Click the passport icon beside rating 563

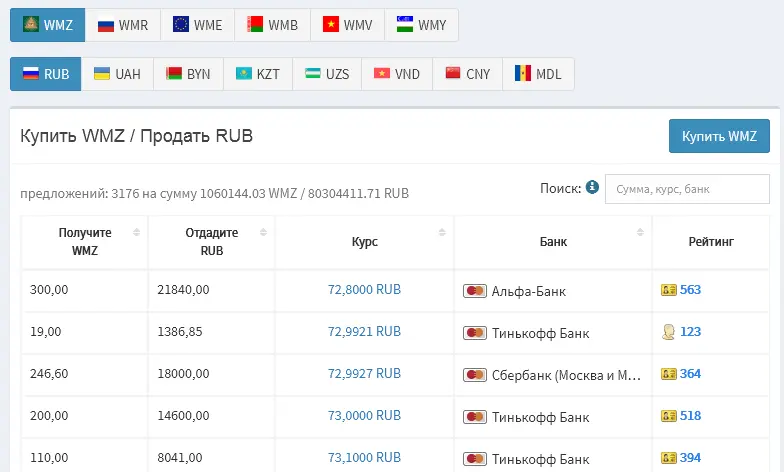(x=668, y=290)
